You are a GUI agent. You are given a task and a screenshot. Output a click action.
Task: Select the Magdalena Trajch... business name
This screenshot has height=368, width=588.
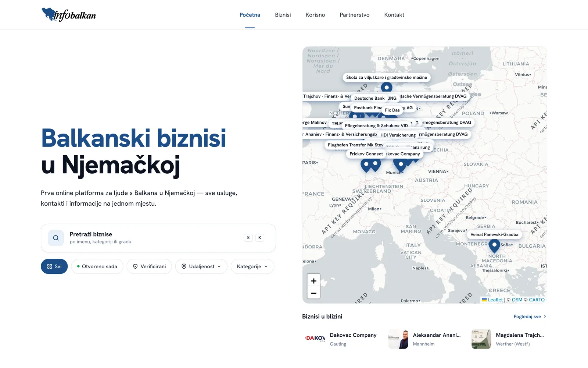point(520,335)
